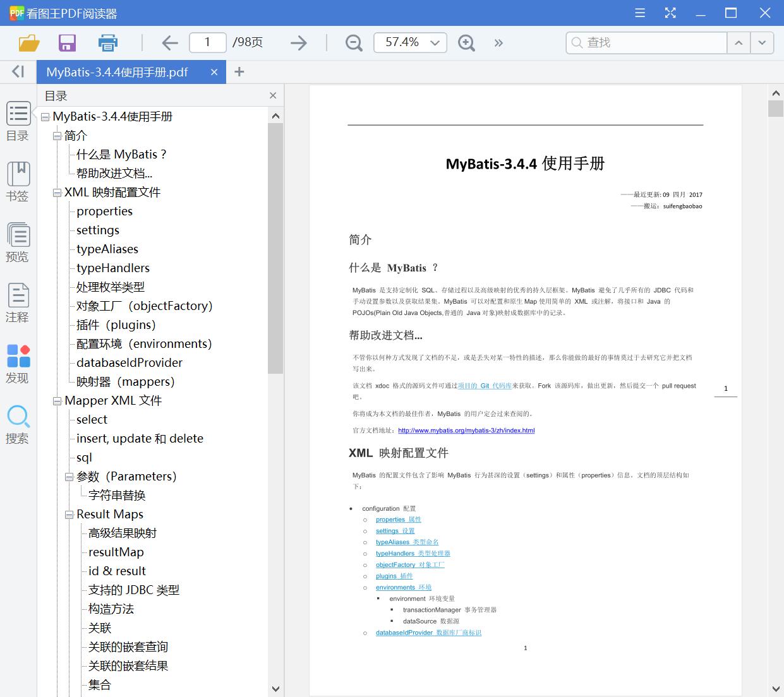Add a new tab with plus
The image size is (784, 697).
coord(239,72)
